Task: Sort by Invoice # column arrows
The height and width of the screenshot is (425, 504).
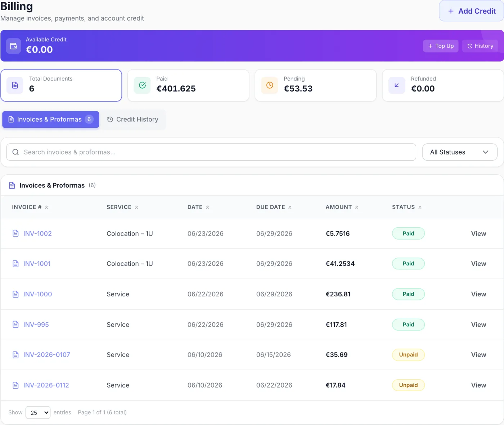Action: pyautogui.click(x=46, y=207)
